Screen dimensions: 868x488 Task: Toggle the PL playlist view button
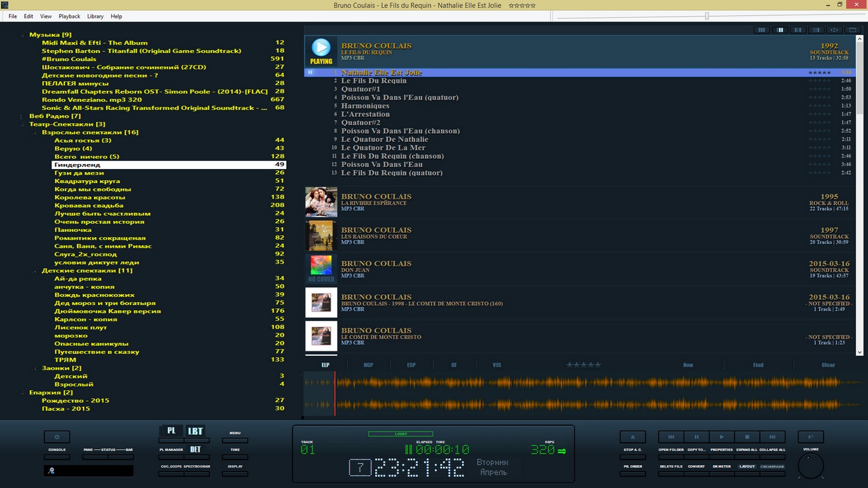[x=171, y=431]
